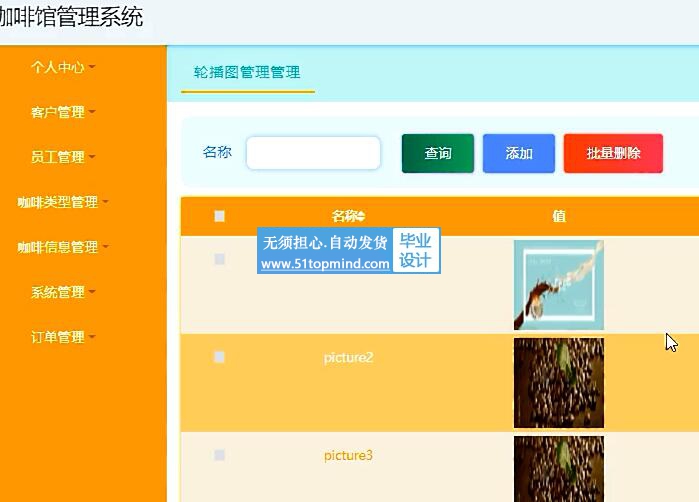The height and width of the screenshot is (502, 699).
Task: Select the 轮播图管理管理 tab
Action: (247, 72)
